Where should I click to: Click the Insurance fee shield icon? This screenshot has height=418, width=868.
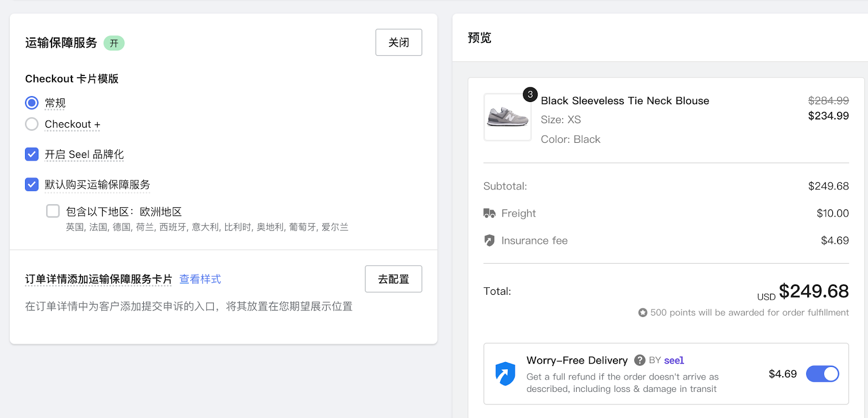pos(489,240)
